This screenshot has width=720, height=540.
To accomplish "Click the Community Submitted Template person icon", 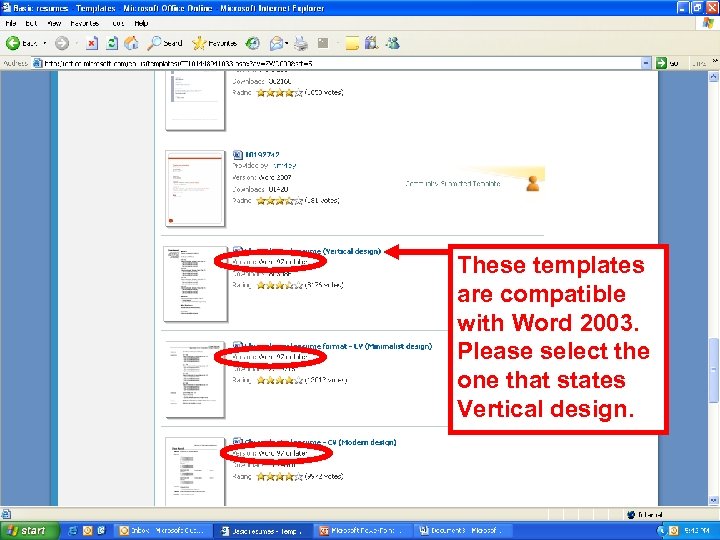I will pyautogui.click(x=532, y=184).
